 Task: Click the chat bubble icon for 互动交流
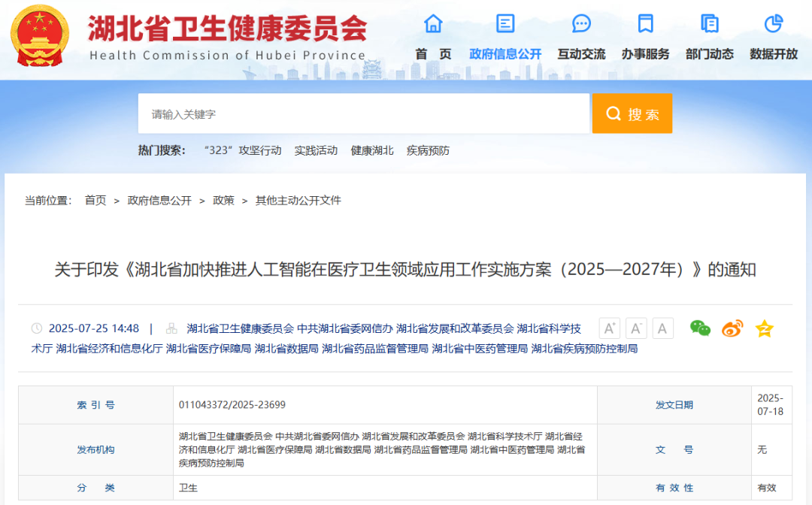coord(580,24)
